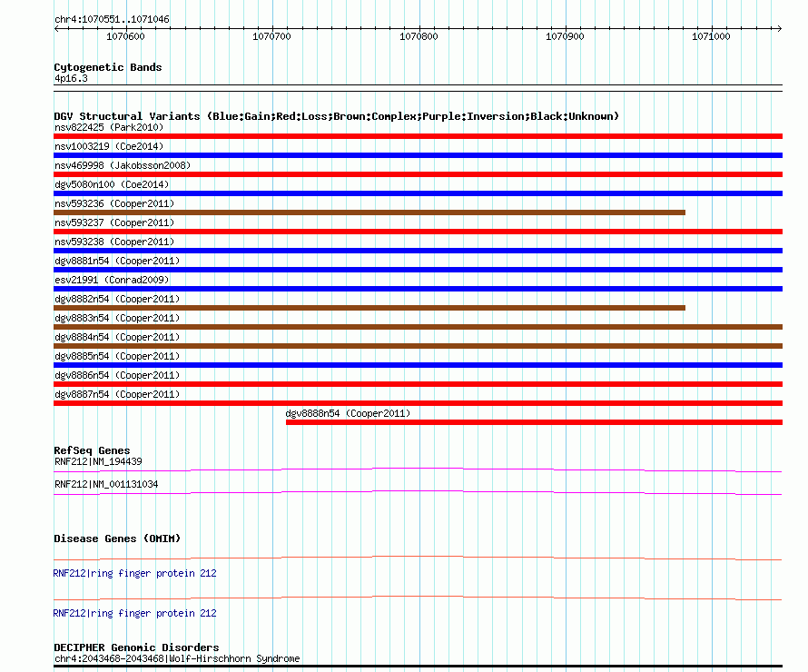This screenshot has width=808, height=672.
Task: Select the brown dgv8884n54 complex bar
Action: coord(418,346)
